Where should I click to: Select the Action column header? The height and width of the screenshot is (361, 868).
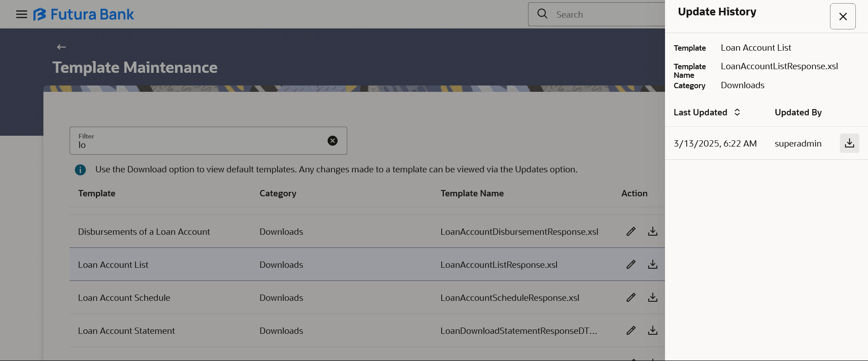tap(634, 193)
